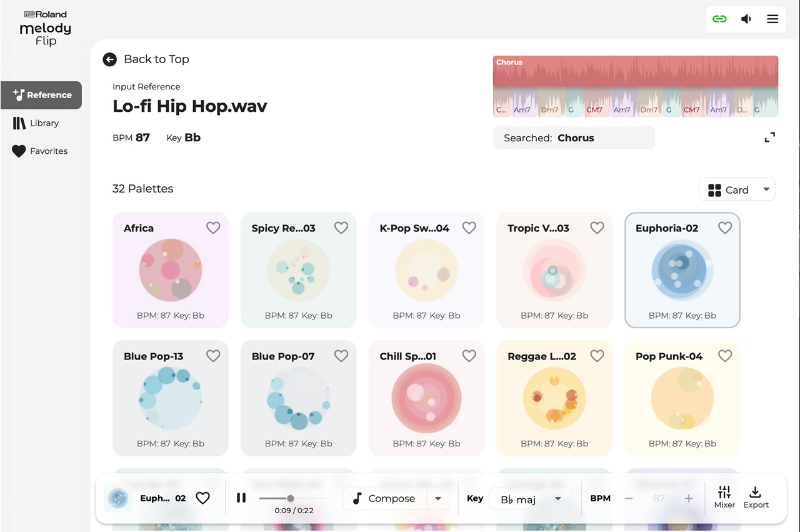Toggle heart in the player bar
Screen dimensions: 800x532
tap(202, 498)
